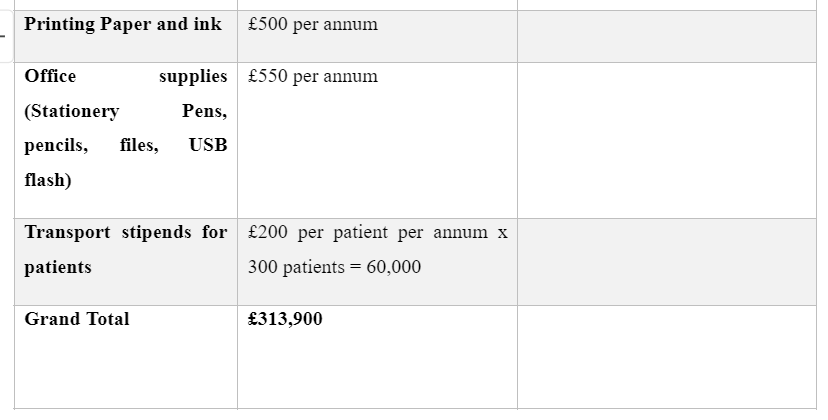This screenshot has width=828, height=420.
Task: Place cursor in "£500 per annum" text
Action: [313, 25]
